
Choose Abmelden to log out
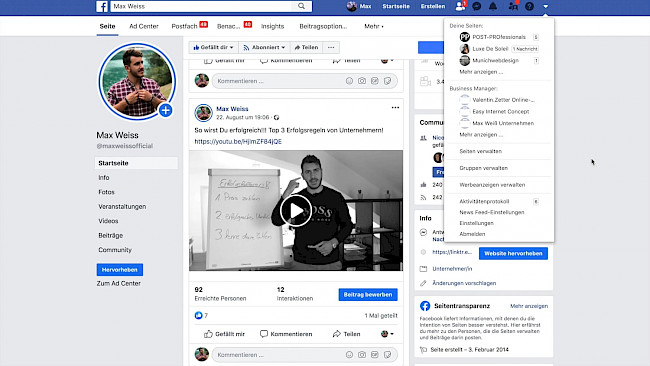pyautogui.click(x=472, y=234)
